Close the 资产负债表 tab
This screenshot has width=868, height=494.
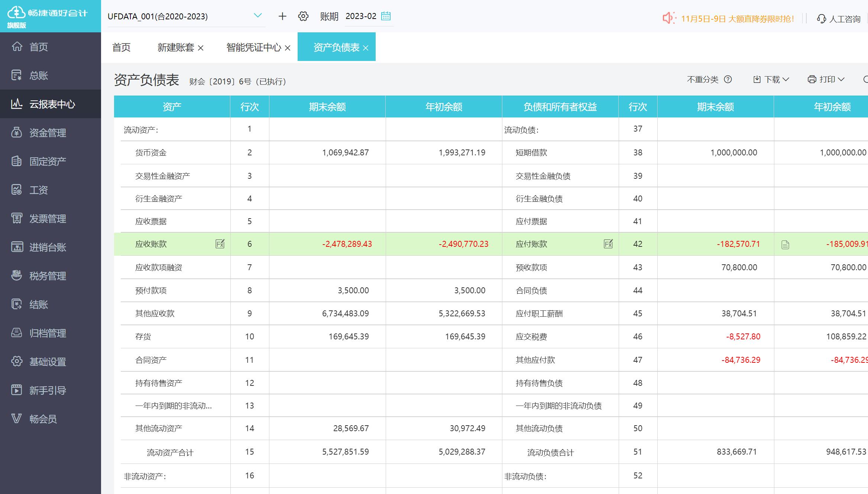366,48
